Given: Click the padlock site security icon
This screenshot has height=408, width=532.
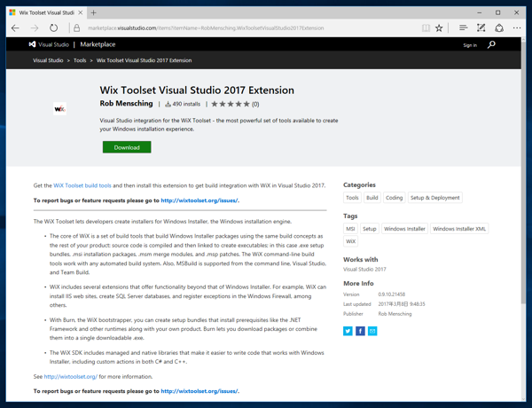Looking at the screenshot, I should [x=76, y=28].
